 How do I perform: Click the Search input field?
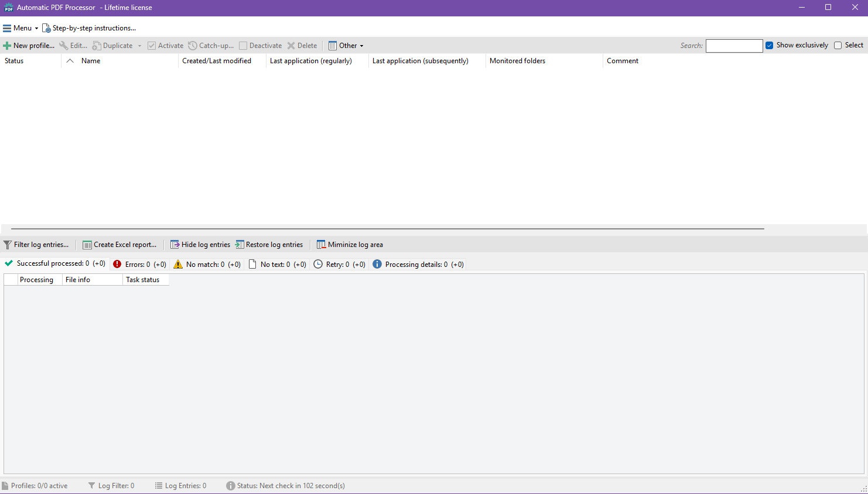tap(734, 46)
